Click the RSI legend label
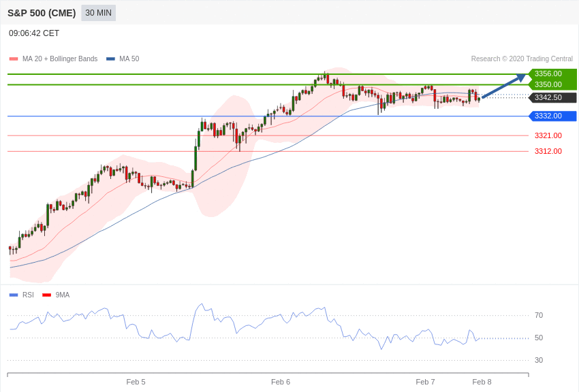 [28, 295]
